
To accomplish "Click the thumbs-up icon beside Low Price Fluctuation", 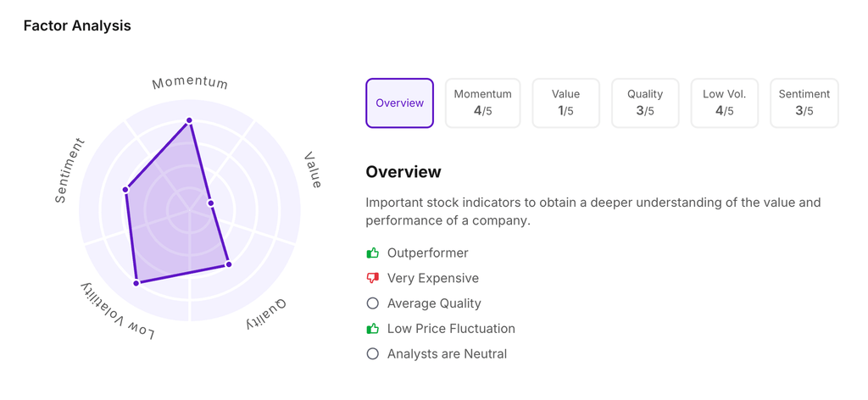I will click(x=372, y=329).
